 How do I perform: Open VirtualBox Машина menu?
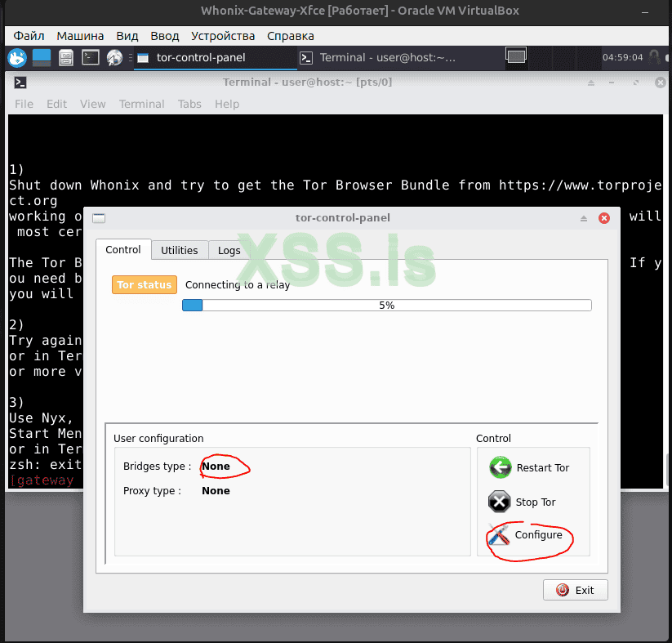pos(80,36)
